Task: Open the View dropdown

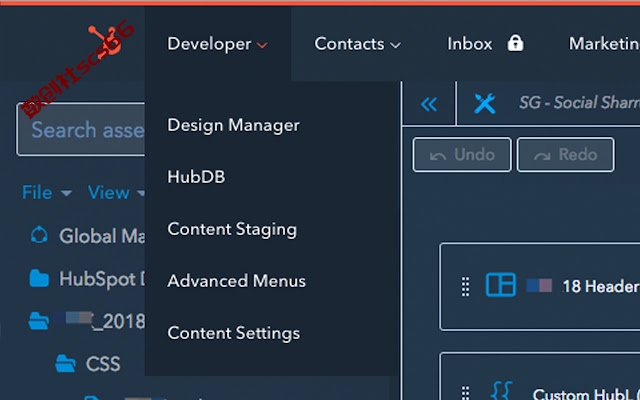Action: pos(116,192)
